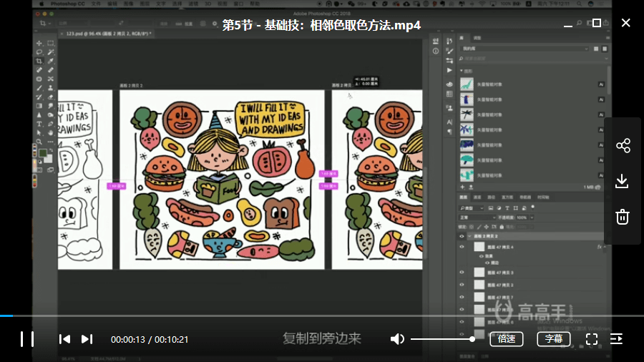The image size is (644, 362).
Task: Open the Photoshop CC menu in menu bar
Action: (68, 4)
